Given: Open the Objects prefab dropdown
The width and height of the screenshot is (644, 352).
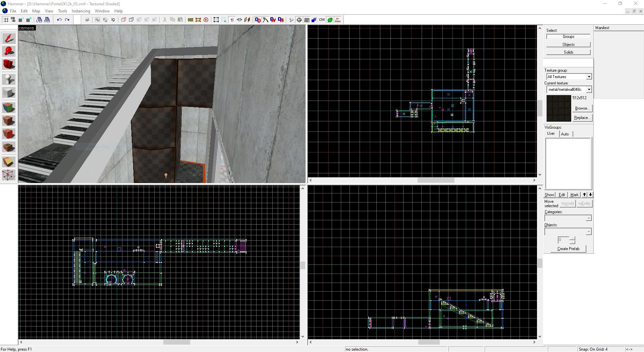Looking at the screenshot, I should pyautogui.click(x=589, y=232).
